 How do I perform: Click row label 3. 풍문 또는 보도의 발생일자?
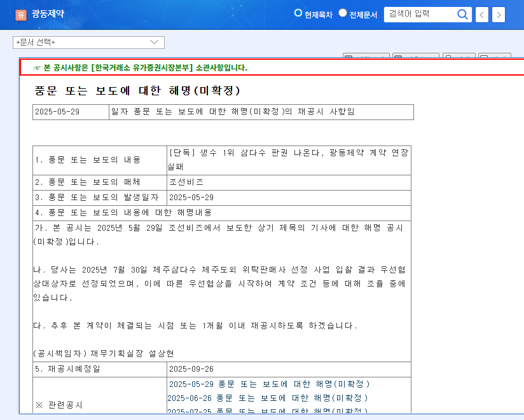tap(100, 198)
